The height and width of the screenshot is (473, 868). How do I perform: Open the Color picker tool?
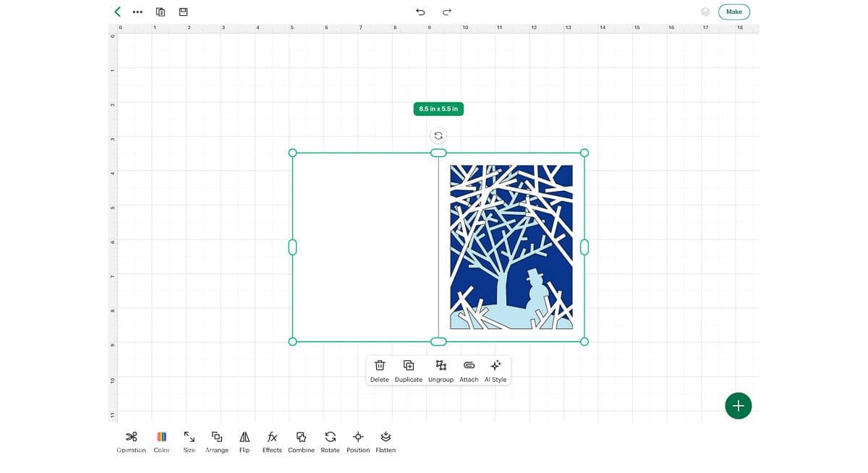pyautogui.click(x=161, y=442)
